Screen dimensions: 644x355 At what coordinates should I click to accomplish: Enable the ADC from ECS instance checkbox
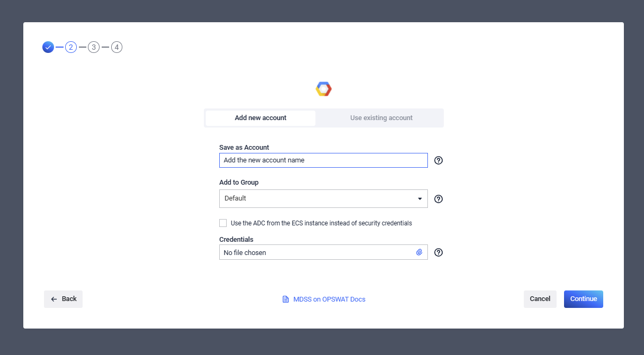(x=223, y=223)
